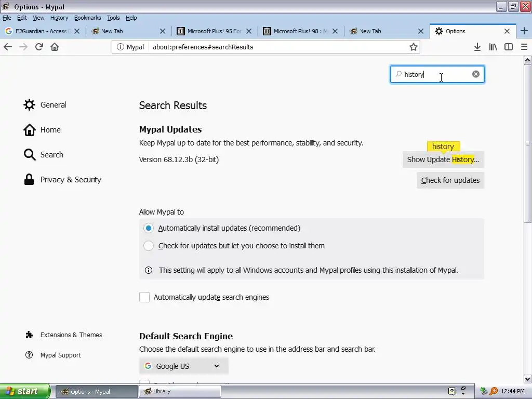Image resolution: width=532 pixels, height=399 pixels.
Task: Switch to Library taskbar window
Action: (180, 391)
